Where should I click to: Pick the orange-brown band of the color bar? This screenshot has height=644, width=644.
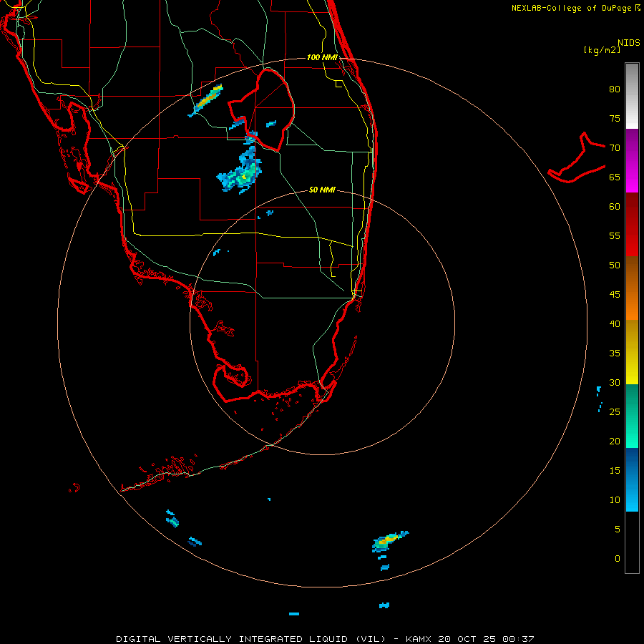(632, 288)
